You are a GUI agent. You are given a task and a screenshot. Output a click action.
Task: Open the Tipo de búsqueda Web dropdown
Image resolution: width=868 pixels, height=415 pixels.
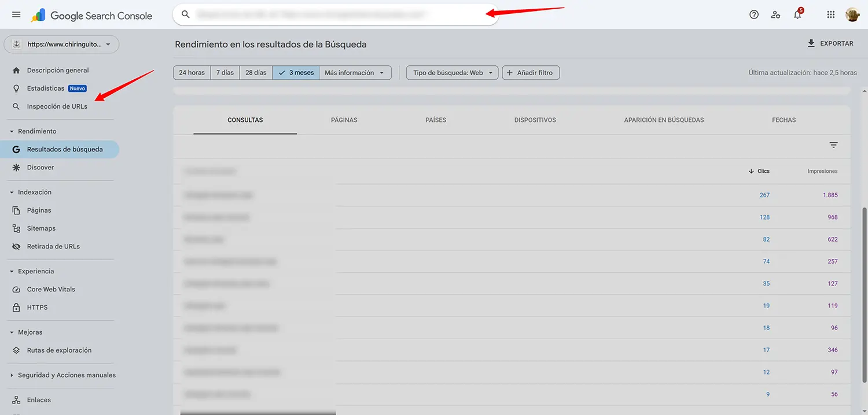click(451, 72)
